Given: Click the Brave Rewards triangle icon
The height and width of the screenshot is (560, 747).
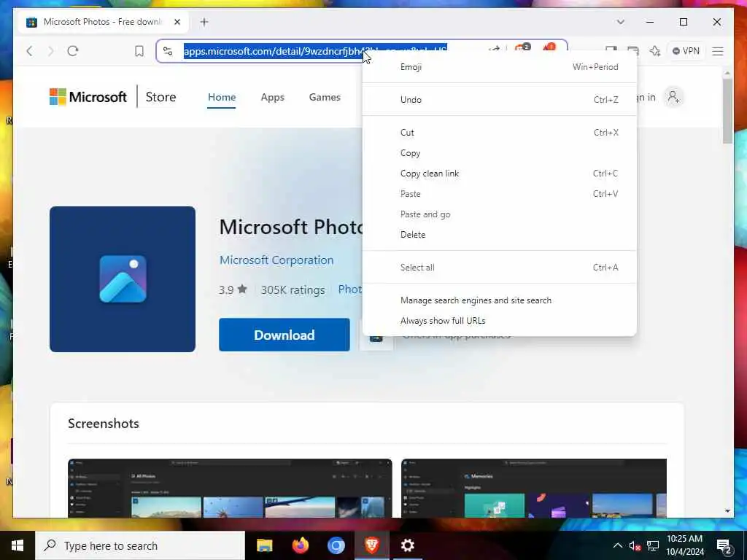Looking at the screenshot, I should pyautogui.click(x=549, y=47).
